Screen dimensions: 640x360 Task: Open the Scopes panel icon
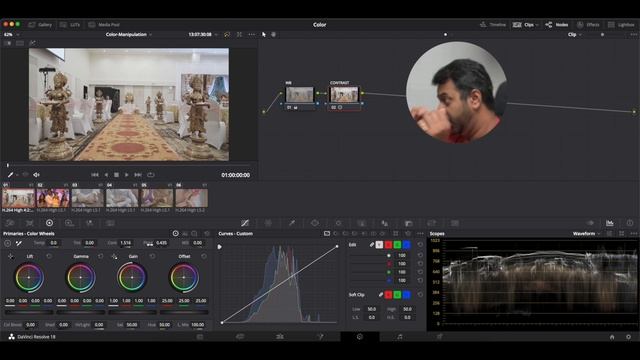coord(610,223)
